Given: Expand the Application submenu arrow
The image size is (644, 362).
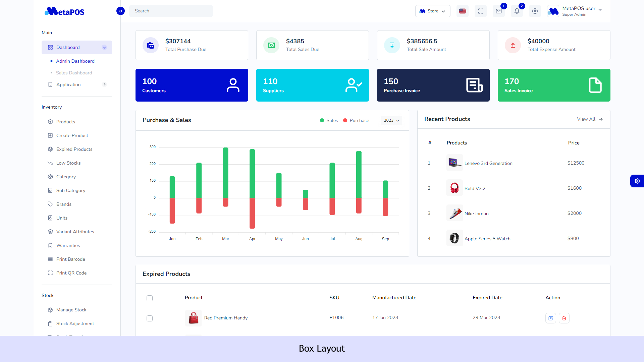Looking at the screenshot, I should click(x=105, y=84).
